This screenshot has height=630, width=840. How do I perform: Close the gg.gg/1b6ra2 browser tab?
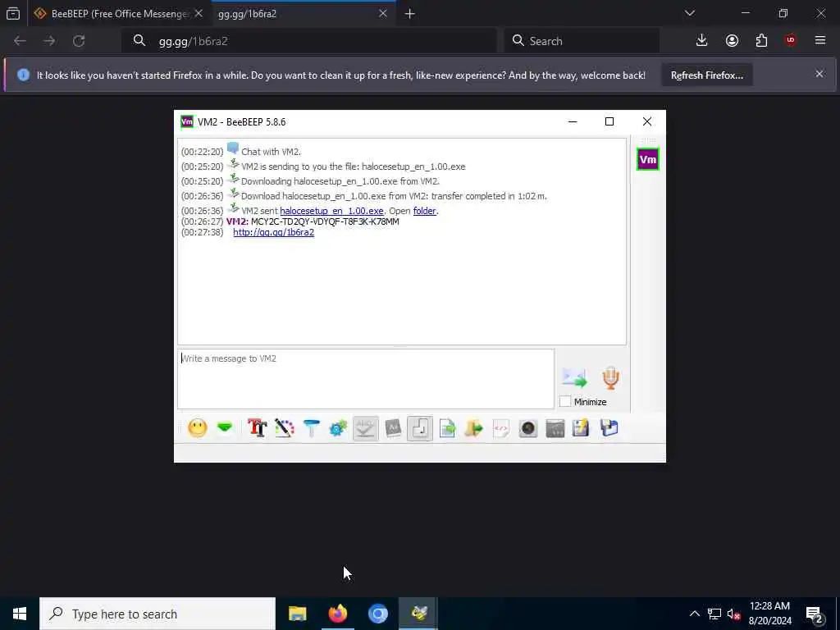point(382,14)
